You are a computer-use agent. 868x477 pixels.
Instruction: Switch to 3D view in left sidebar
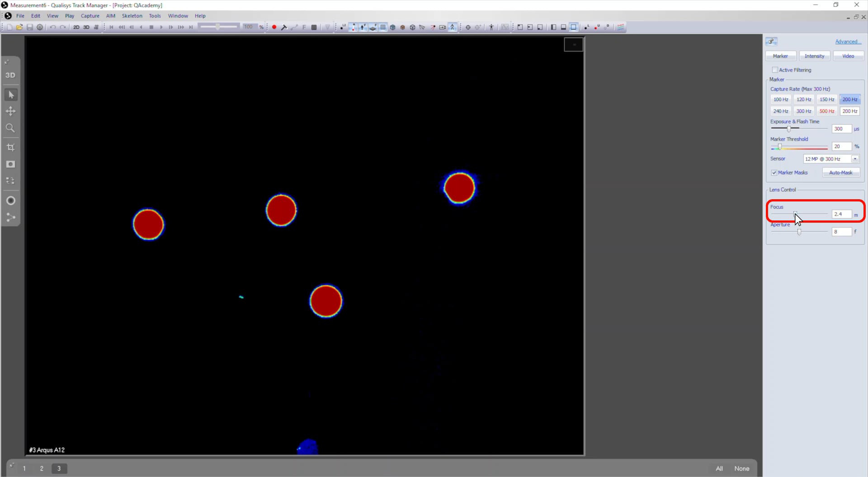coord(10,75)
